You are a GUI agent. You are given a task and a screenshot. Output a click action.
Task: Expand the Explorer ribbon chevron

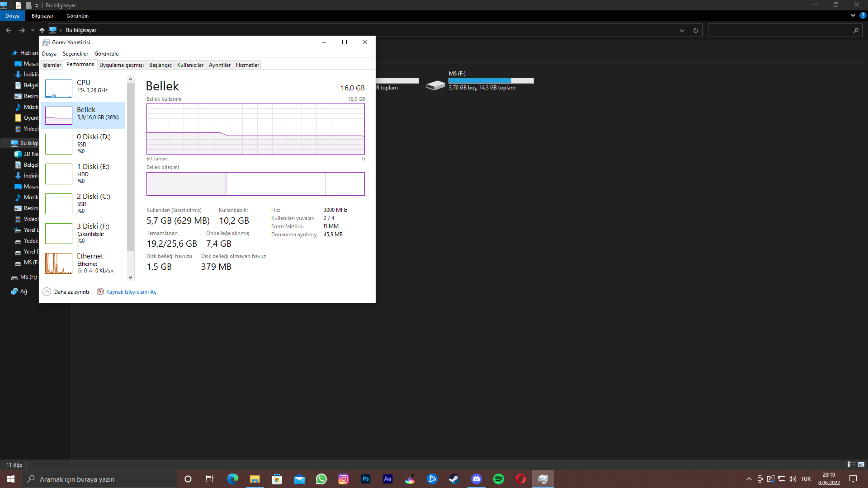pos(853,15)
